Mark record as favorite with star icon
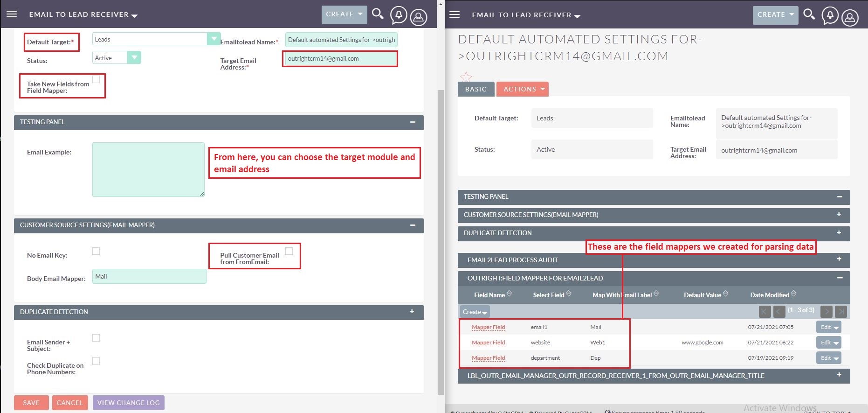868x413 pixels. pos(466,77)
